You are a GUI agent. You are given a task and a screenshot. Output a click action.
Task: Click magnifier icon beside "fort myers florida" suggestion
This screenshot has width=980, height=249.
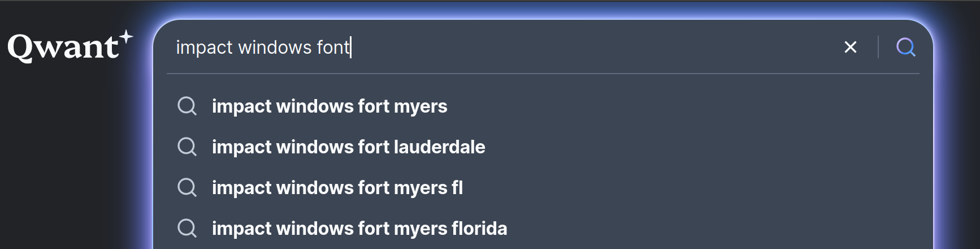tap(187, 228)
